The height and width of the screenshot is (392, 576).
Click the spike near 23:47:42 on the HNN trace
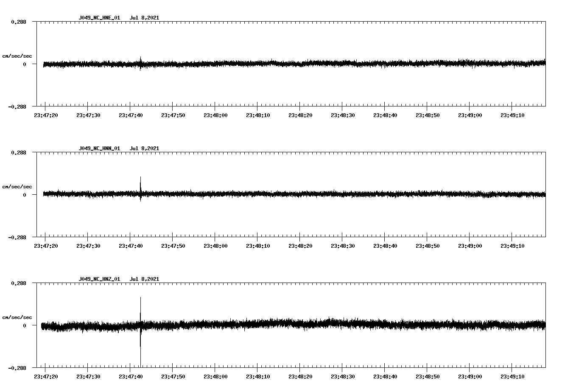coord(140,182)
